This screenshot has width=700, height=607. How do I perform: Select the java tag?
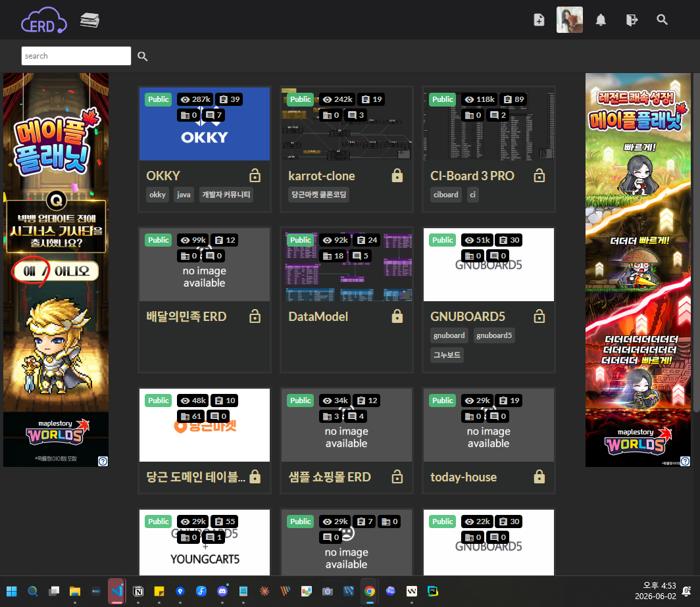coord(184,195)
